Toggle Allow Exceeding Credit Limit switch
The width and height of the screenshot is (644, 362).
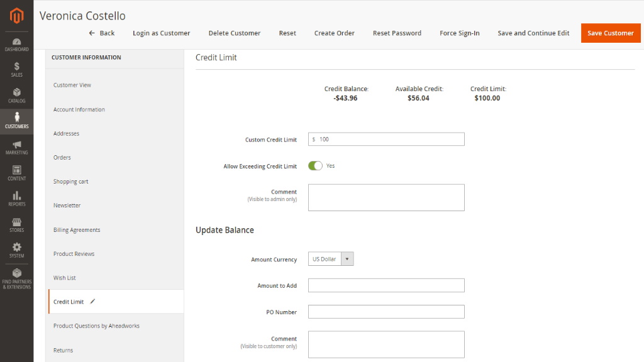pos(315,166)
